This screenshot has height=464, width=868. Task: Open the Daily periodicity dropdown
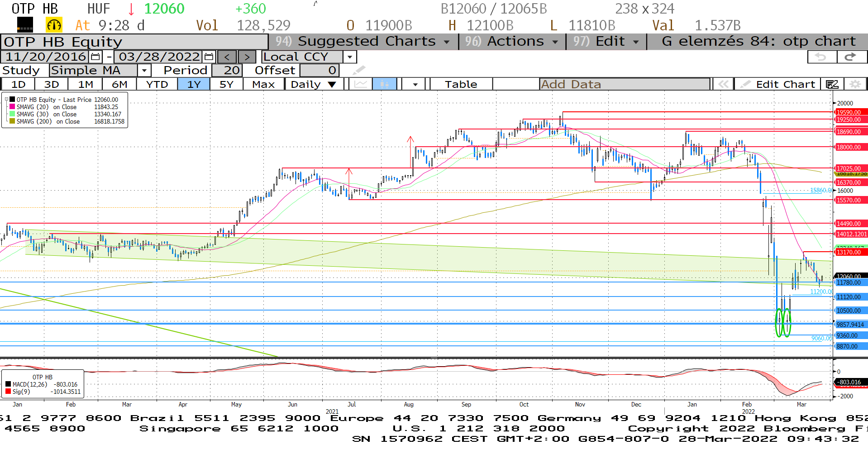pos(314,84)
